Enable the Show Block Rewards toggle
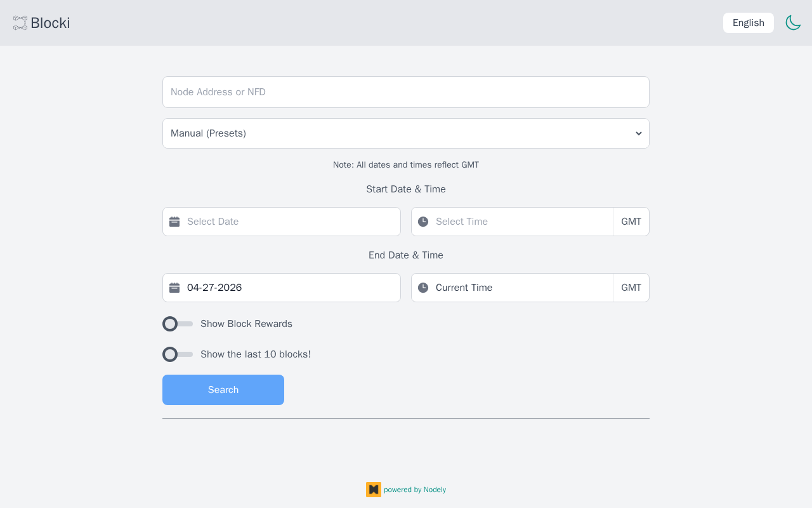Image resolution: width=812 pixels, height=508 pixels. point(178,324)
